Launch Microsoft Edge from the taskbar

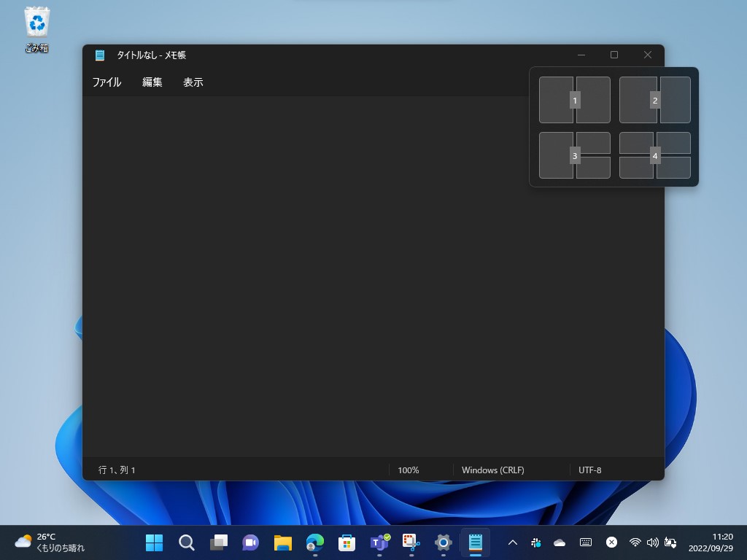point(314,542)
